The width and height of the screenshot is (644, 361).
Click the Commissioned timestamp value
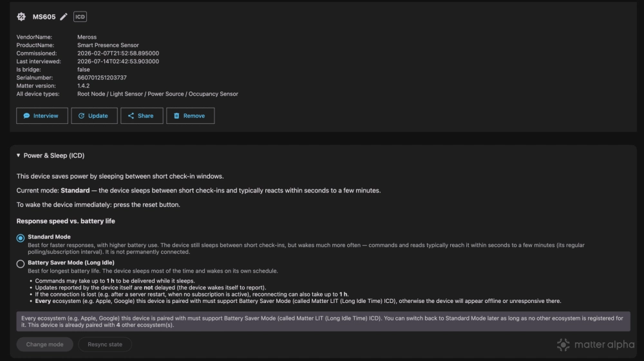[118, 54]
